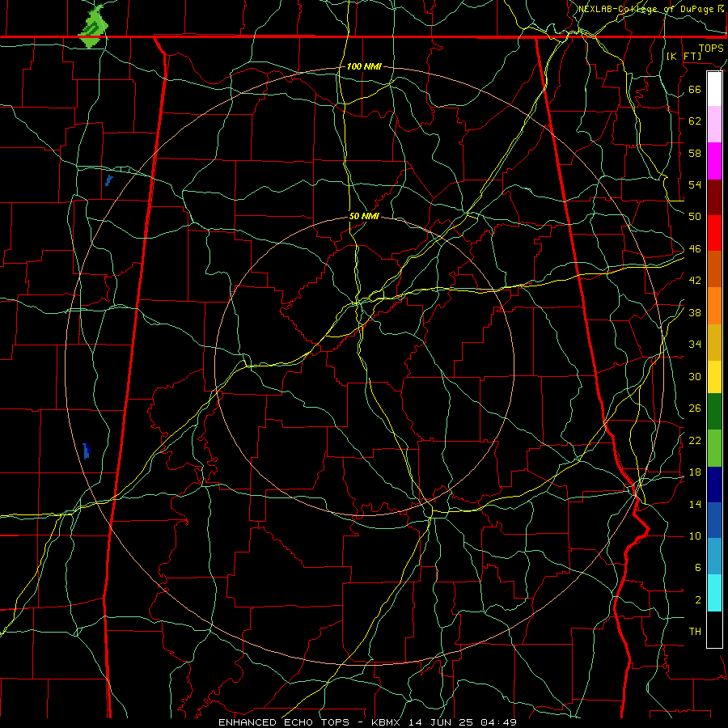Pick the bright orange legend swatch
Viewport: 728px width, 728px height.
pos(714,306)
